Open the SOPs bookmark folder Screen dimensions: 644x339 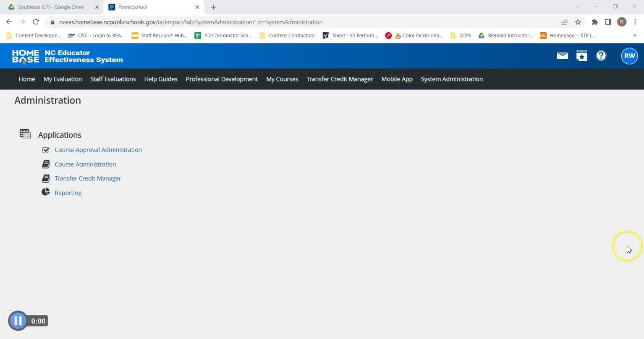460,36
